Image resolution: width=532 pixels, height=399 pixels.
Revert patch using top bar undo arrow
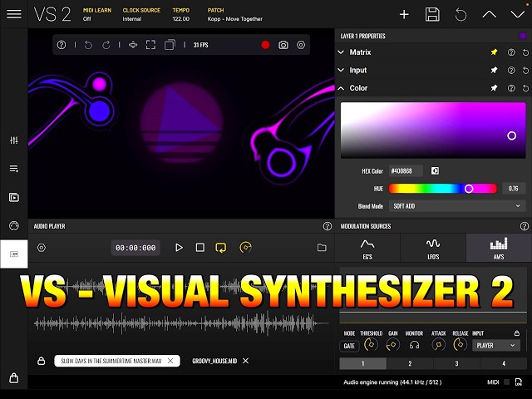pos(461,15)
